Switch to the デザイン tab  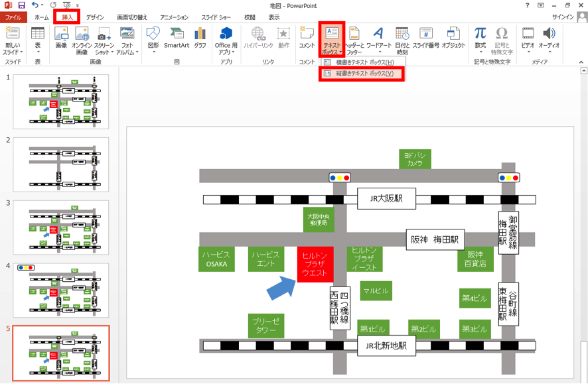tap(95, 17)
